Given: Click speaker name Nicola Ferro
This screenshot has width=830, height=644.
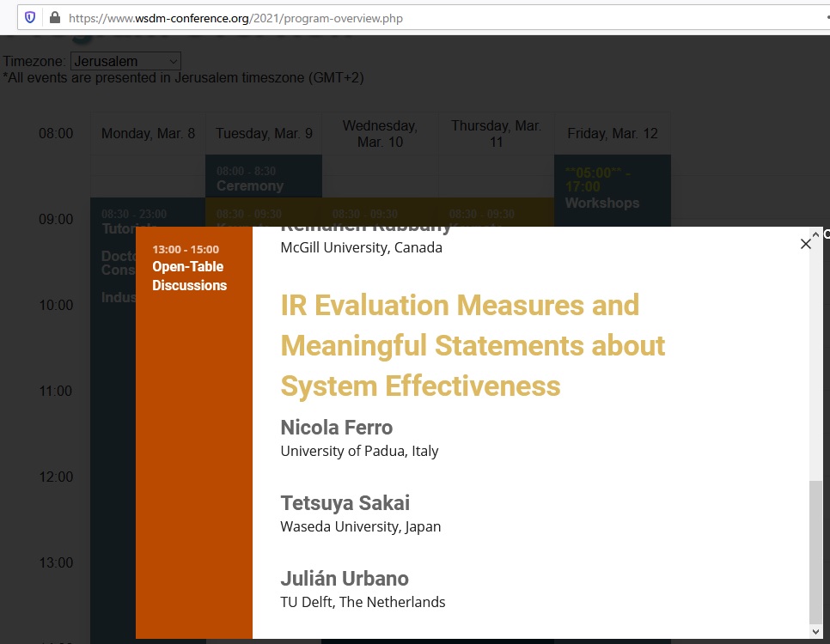Looking at the screenshot, I should (337, 428).
